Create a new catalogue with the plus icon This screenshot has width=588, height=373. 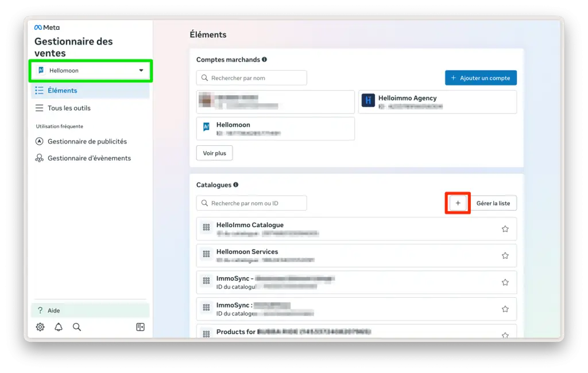coord(457,203)
